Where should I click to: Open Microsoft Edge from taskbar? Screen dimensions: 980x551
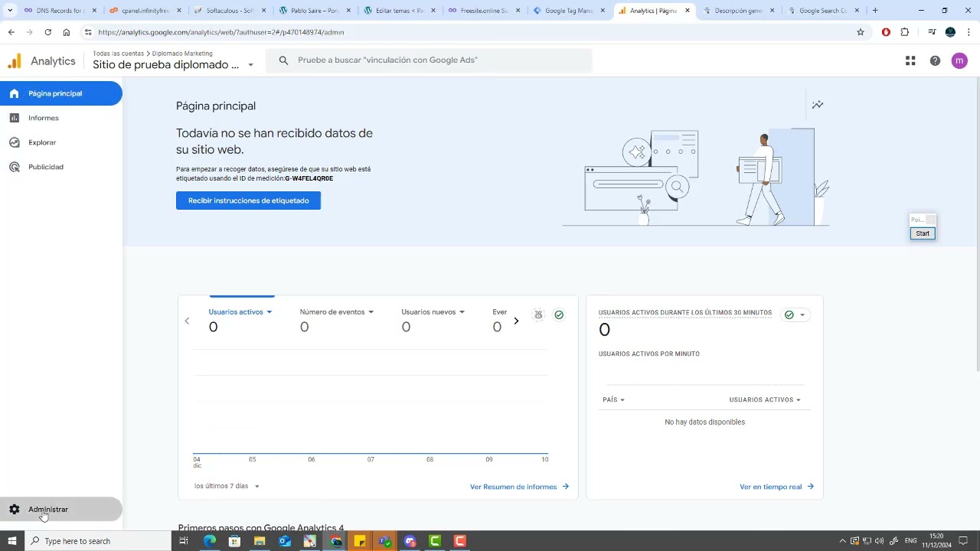tap(210, 541)
